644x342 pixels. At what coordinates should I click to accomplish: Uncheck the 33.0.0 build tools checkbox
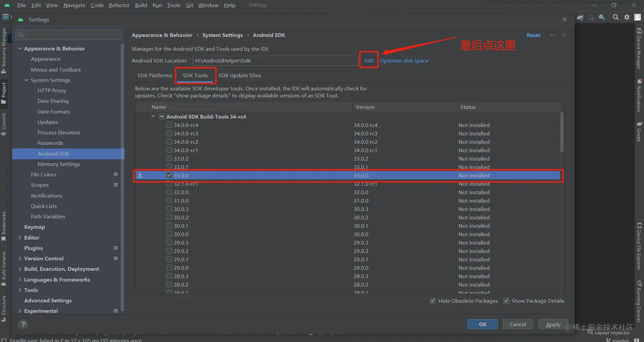[x=169, y=175]
